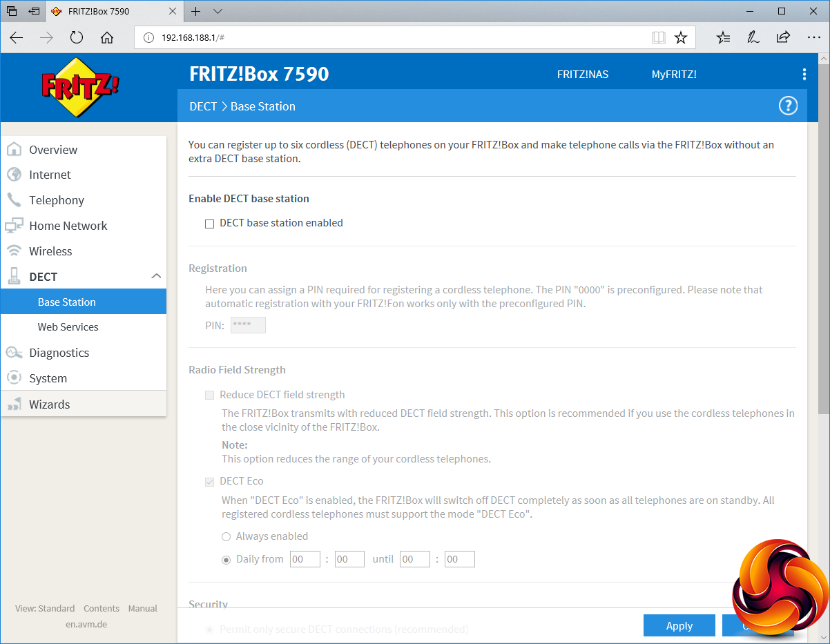
Task: Open the tab preview dropdown chevron
Action: pyautogui.click(x=218, y=12)
